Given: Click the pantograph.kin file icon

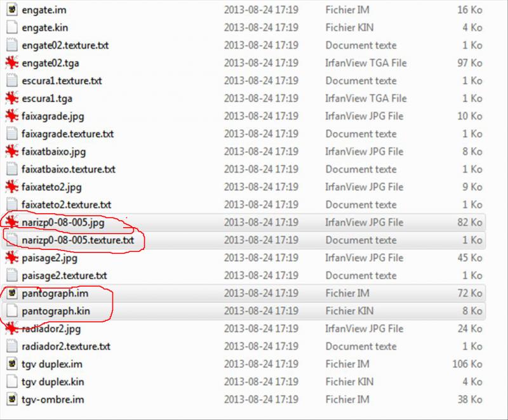Looking at the screenshot, I should pos(11,311).
